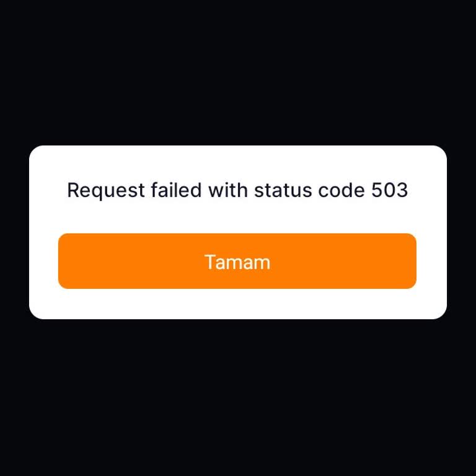Screen dimensions: 476x476
Task: Select the 'Request failed with status code 503' message
Action: pyautogui.click(x=237, y=191)
